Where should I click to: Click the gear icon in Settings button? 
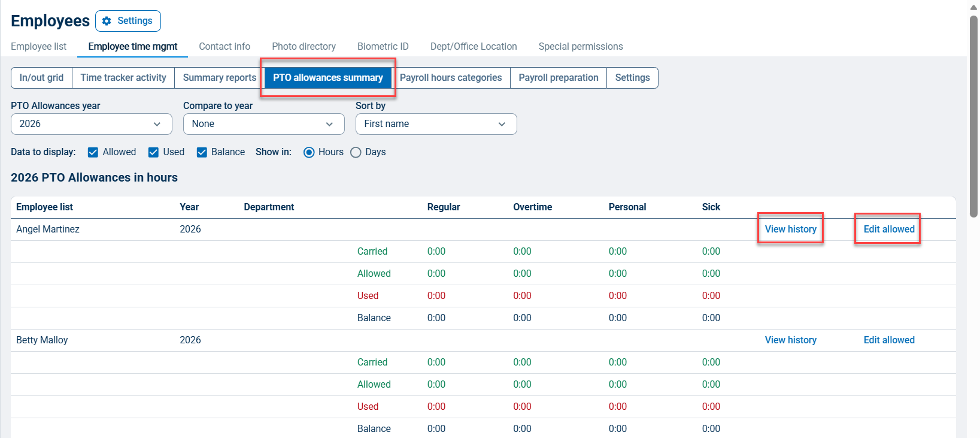tap(107, 21)
